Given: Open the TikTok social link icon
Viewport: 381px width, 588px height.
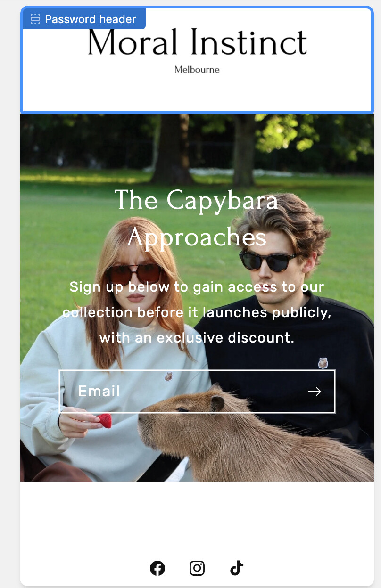Looking at the screenshot, I should [x=237, y=568].
